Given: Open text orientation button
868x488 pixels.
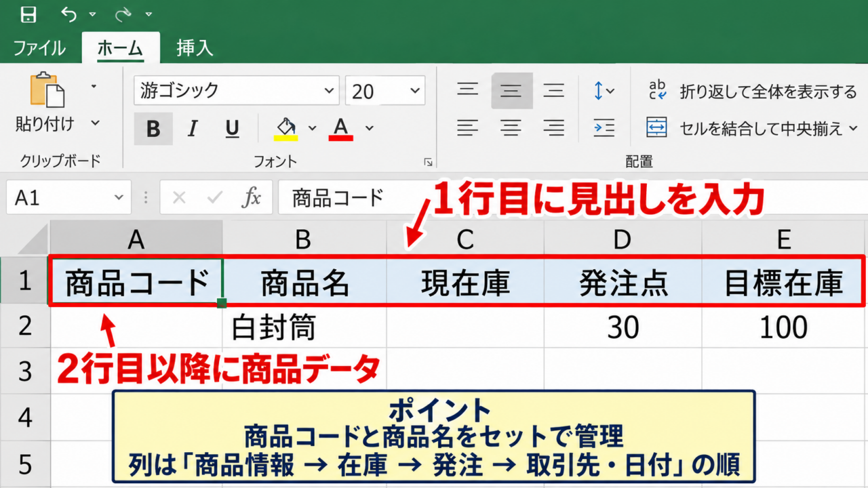Looking at the screenshot, I should (x=604, y=91).
